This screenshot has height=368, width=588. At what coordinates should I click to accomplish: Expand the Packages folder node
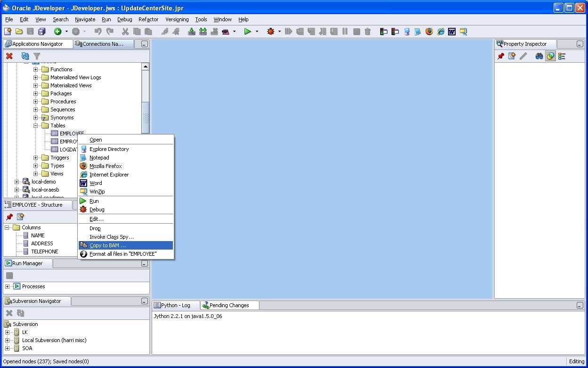coord(35,93)
